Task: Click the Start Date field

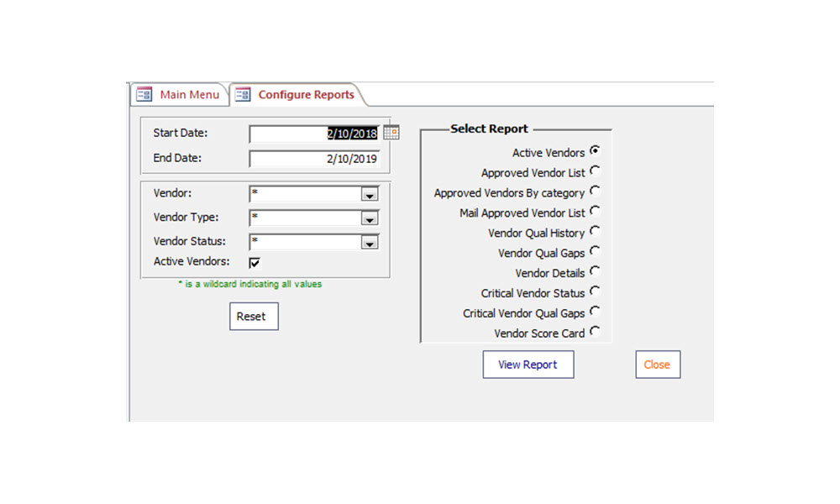Action: (314, 134)
